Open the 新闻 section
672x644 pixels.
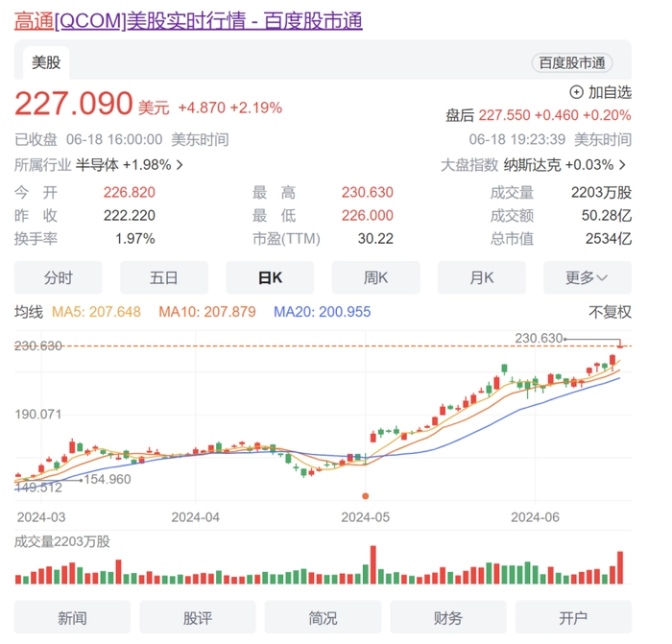click(x=72, y=618)
